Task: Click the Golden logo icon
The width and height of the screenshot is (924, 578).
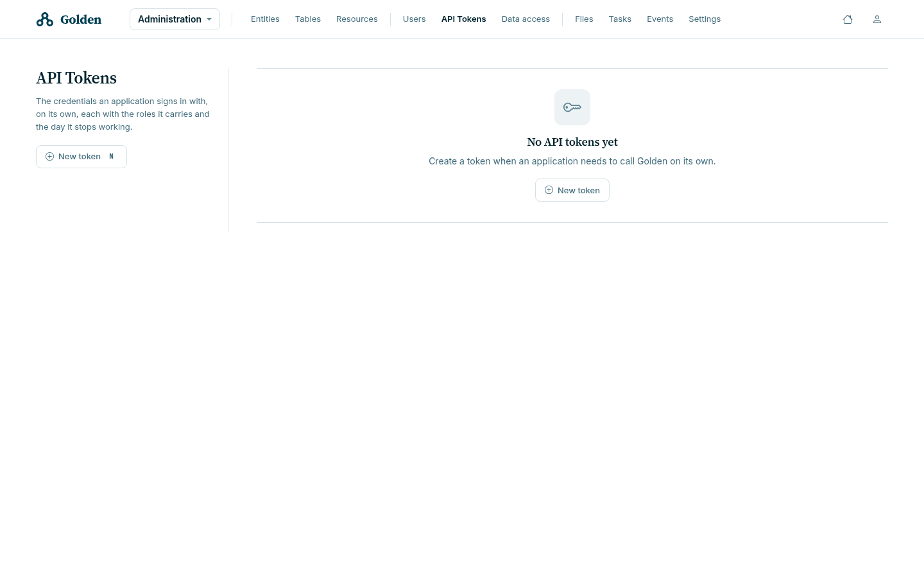Action: click(x=45, y=19)
